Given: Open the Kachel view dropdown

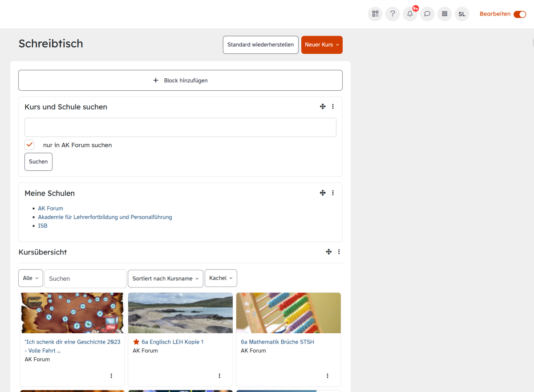Looking at the screenshot, I should 221,278.
